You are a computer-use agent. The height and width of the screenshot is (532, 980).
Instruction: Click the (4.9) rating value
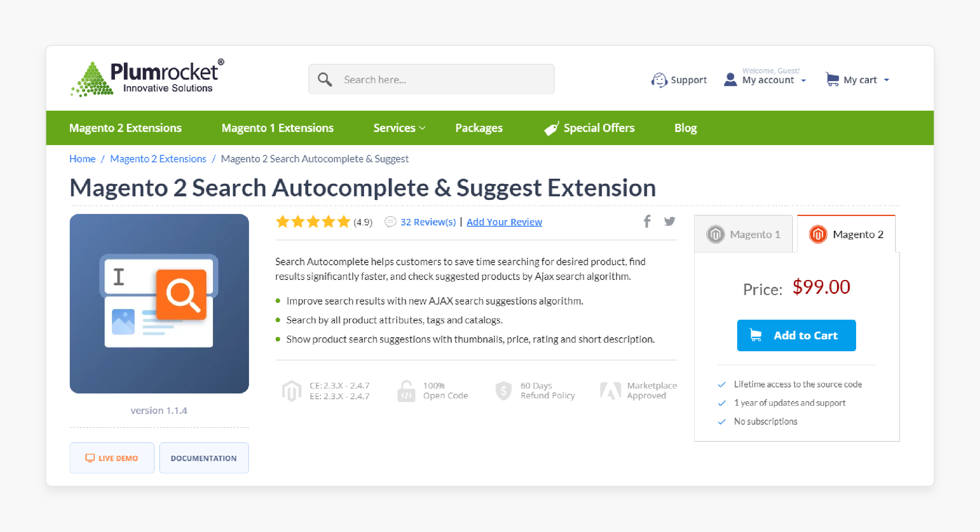pos(363,222)
